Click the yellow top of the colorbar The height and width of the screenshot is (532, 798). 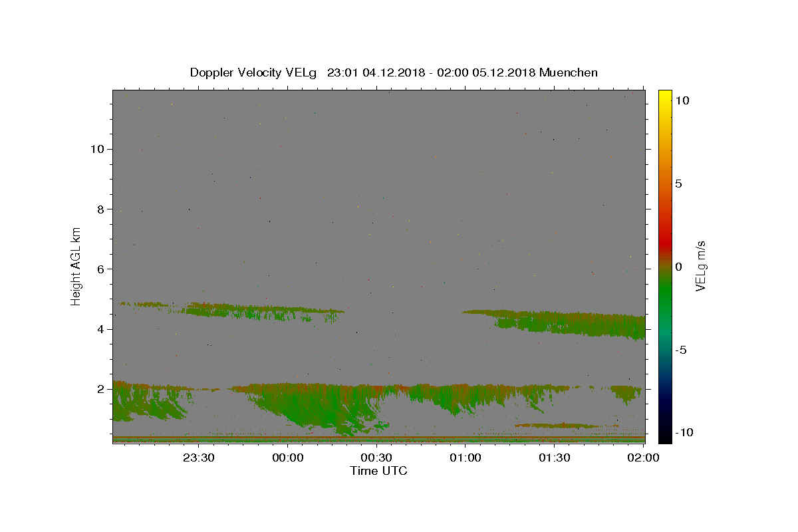click(665, 96)
